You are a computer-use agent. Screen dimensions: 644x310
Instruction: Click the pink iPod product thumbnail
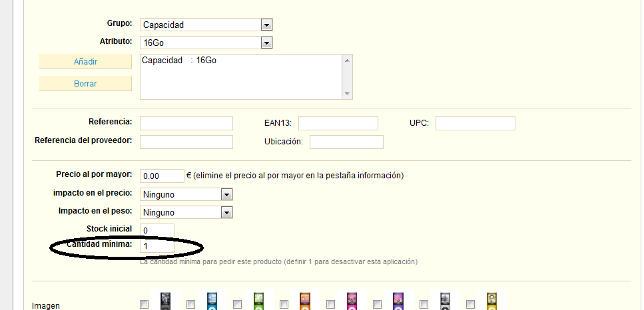pyautogui.click(x=352, y=301)
